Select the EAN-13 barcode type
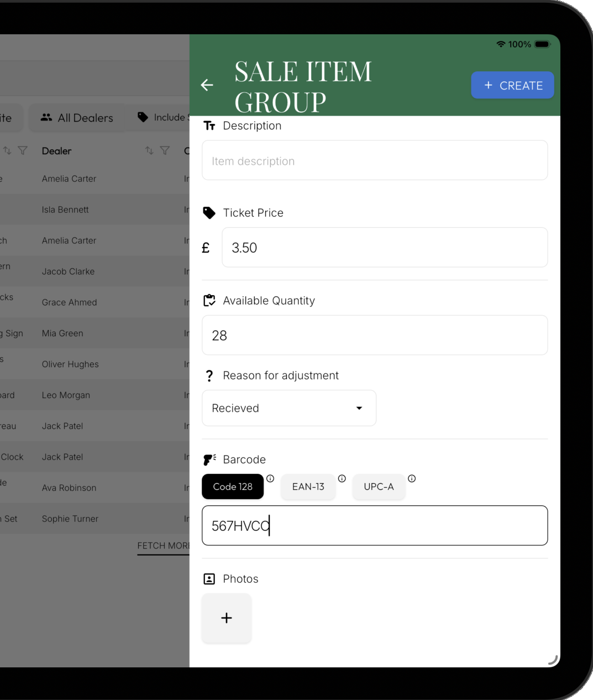This screenshot has height=700, width=593. tap(308, 487)
